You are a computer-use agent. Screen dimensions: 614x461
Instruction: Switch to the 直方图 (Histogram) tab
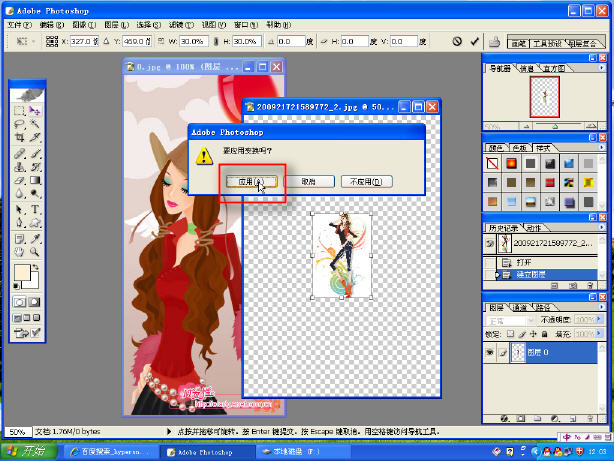pos(554,69)
